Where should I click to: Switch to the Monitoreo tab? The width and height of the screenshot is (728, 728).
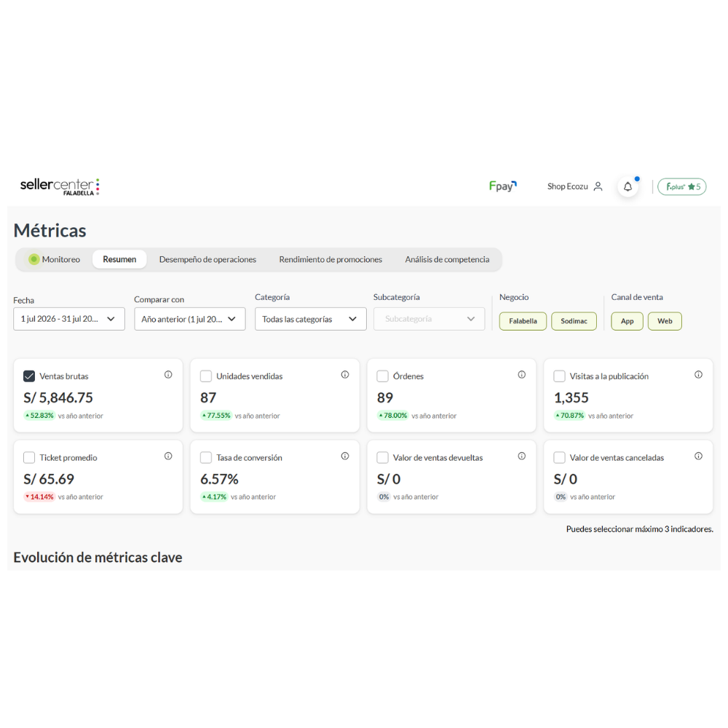[55, 260]
